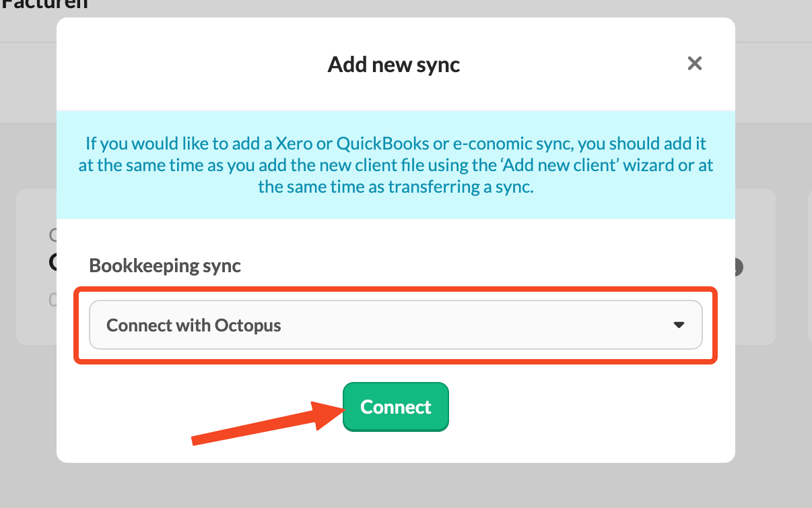Open the Connect with Octopus dropdown
The height and width of the screenshot is (508, 812).
(x=396, y=325)
